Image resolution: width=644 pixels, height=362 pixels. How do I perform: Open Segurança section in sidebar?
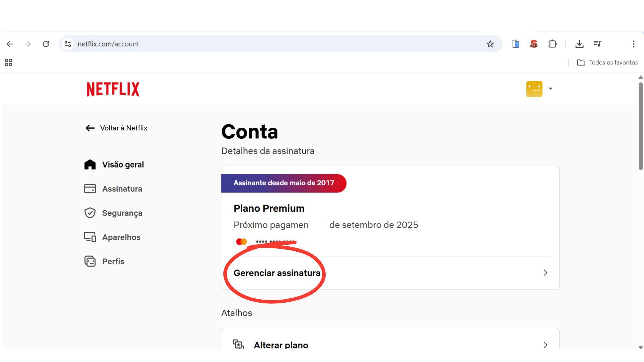(x=113, y=213)
